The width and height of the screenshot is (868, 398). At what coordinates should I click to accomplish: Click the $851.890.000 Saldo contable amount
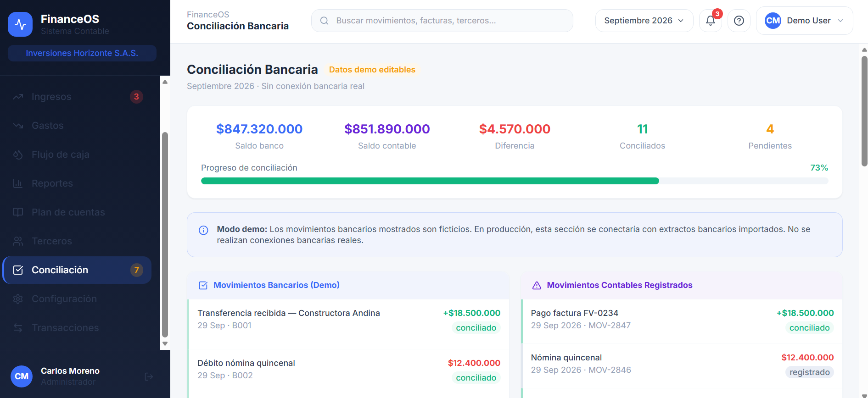click(x=387, y=129)
